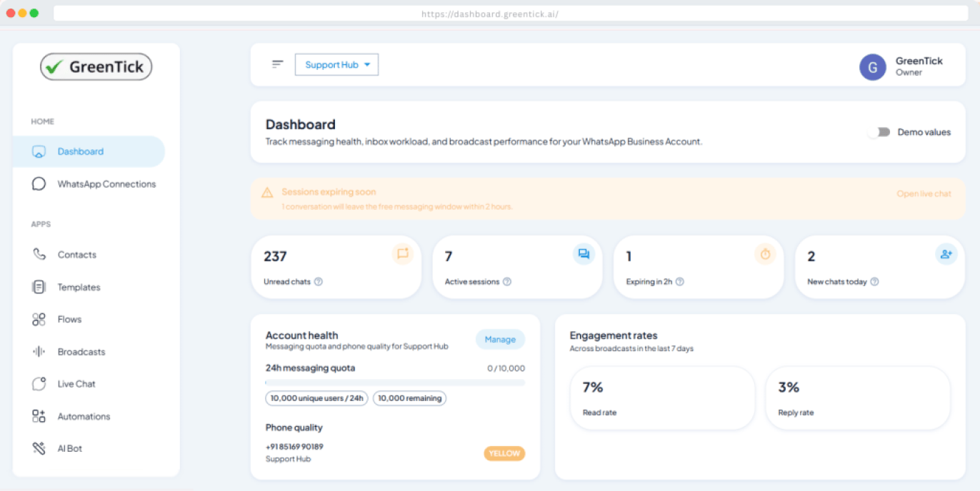This screenshot has width=980, height=491.
Task: Click the 24h messaging quota progress bar
Action: coord(395,383)
